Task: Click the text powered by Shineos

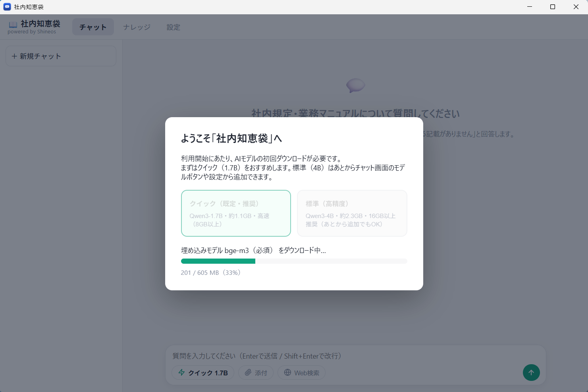Action: coord(32,32)
